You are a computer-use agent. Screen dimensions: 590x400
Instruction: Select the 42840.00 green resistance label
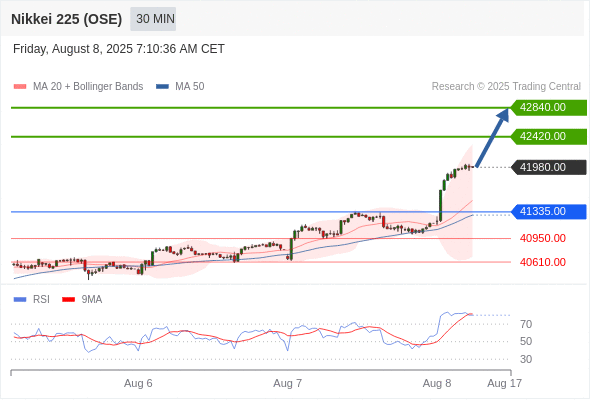coord(549,108)
